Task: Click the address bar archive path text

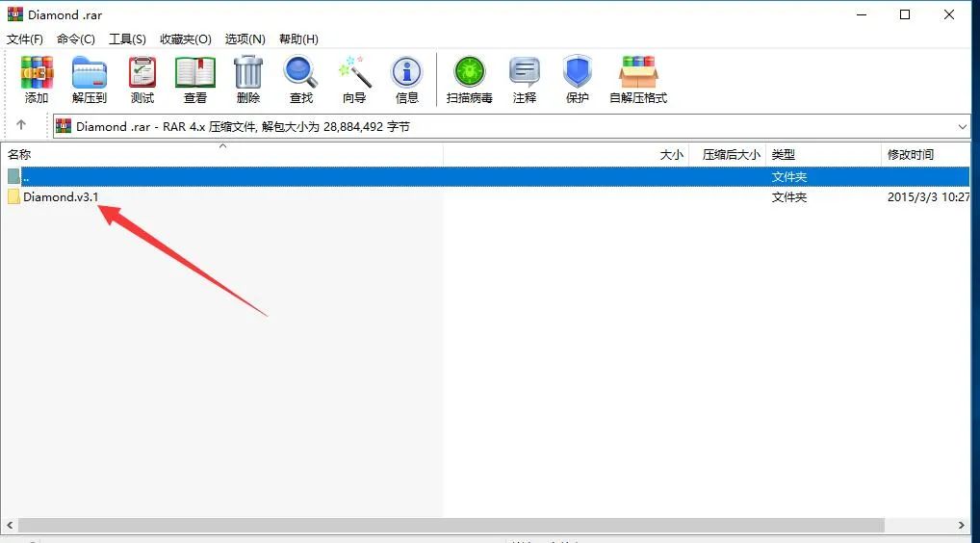Action: coord(243,127)
